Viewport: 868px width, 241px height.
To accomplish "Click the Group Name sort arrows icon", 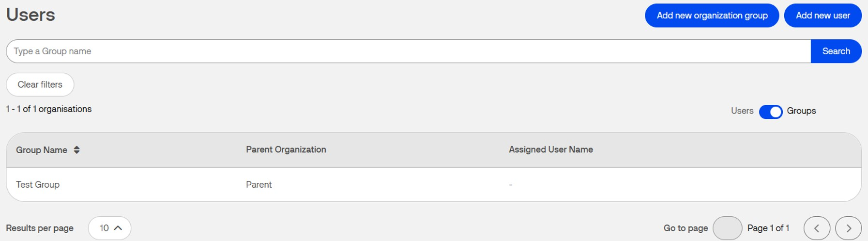I will 76,150.
